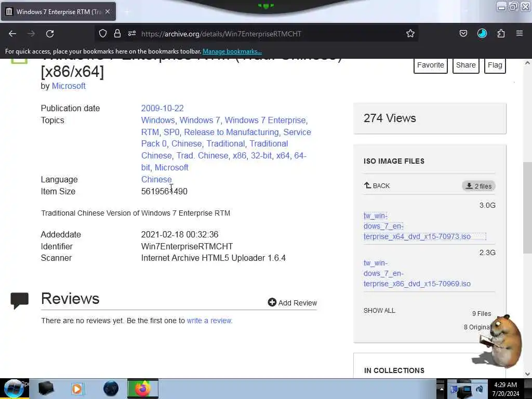Open the 2009-10-22 publication date link
Image resolution: width=532 pixels, height=399 pixels.
pos(162,108)
